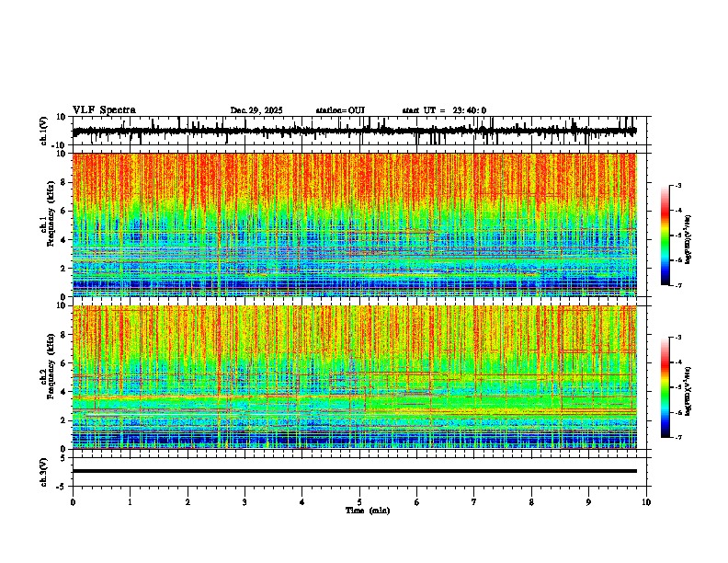
Task: Click the "-3" label on ch.2 color scale
Action: pos(677,338)
